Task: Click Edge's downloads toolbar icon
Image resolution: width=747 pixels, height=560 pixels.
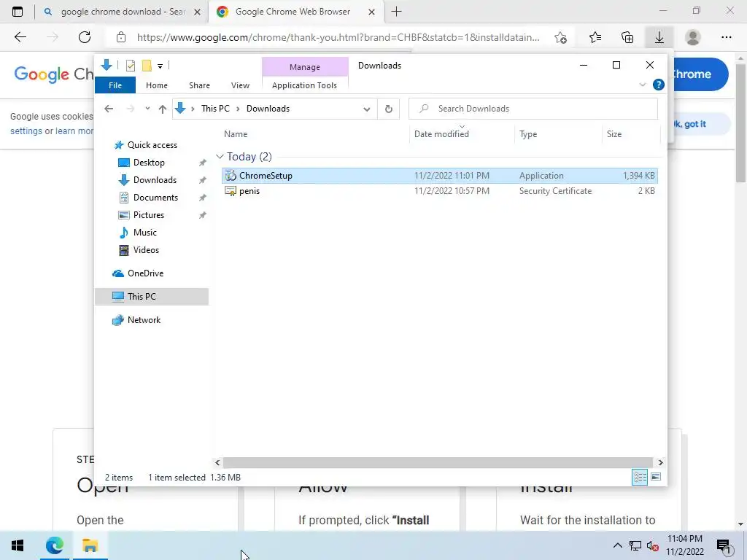Action: tap(659, 37)
